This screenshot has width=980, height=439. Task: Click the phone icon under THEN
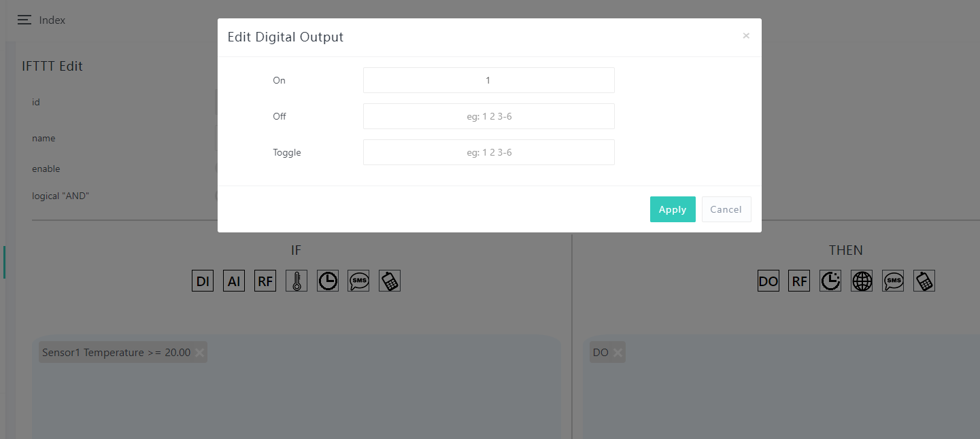924,281
